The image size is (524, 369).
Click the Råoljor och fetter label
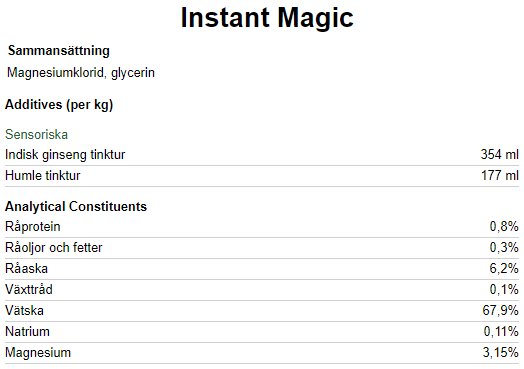[x=53, y=248]
